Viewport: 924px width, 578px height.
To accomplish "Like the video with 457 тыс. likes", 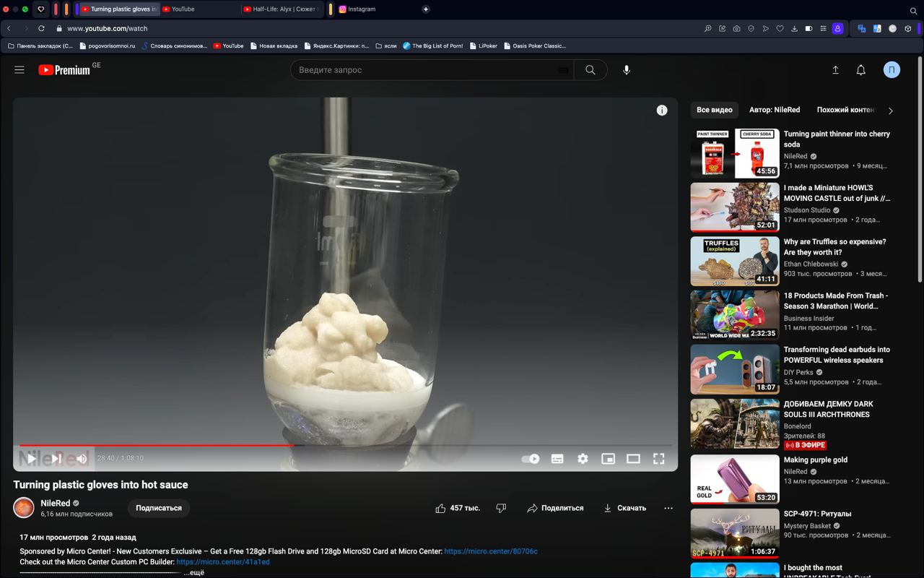I will [458, 508].
